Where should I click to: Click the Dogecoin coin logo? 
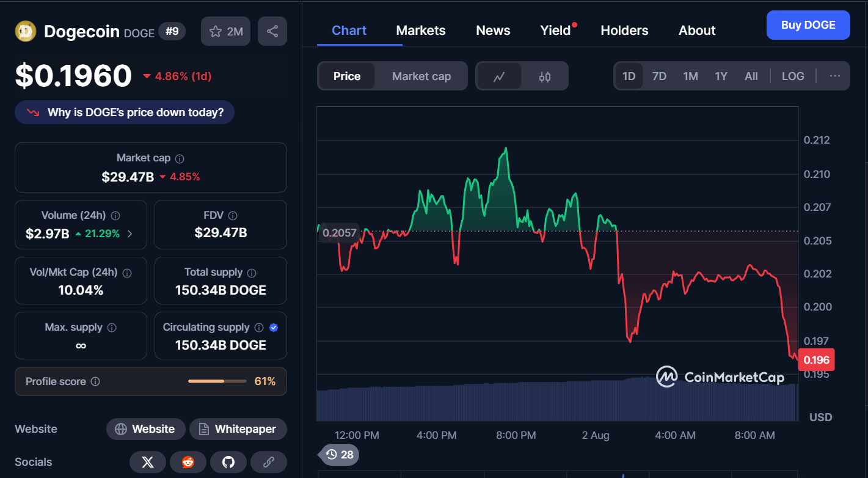click(x=26, y=31)
